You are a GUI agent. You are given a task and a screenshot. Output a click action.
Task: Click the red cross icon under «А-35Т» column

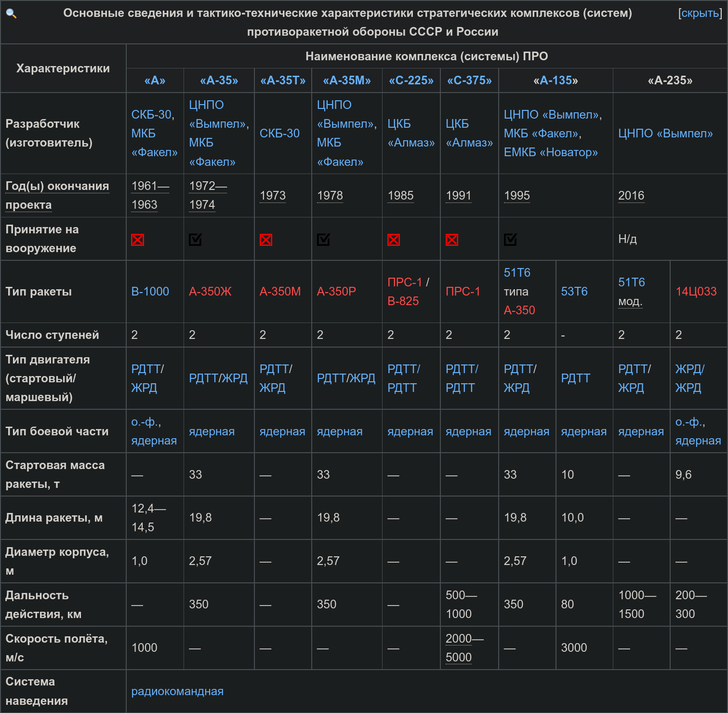point(266,240)
